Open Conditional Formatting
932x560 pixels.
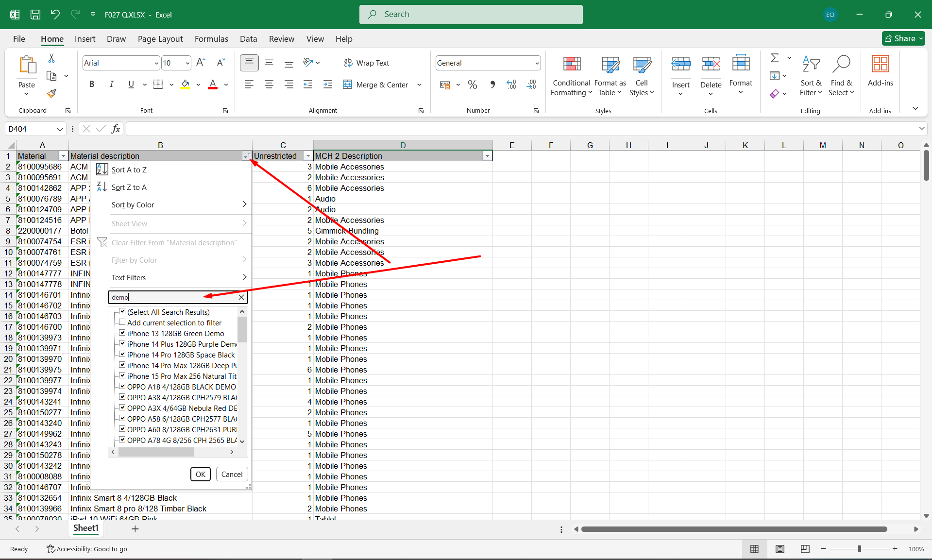pyautogui.click(x=571, y=76)
